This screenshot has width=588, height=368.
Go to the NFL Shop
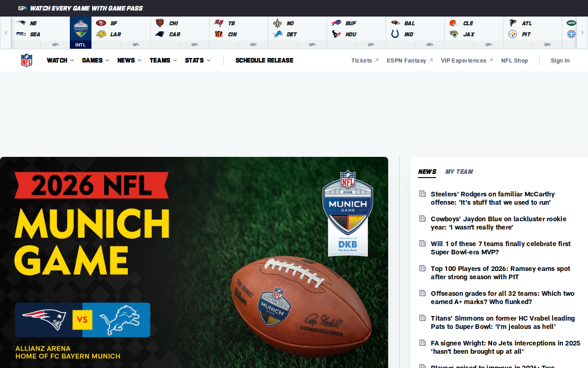pyautogui.click(x=514, y=60)
